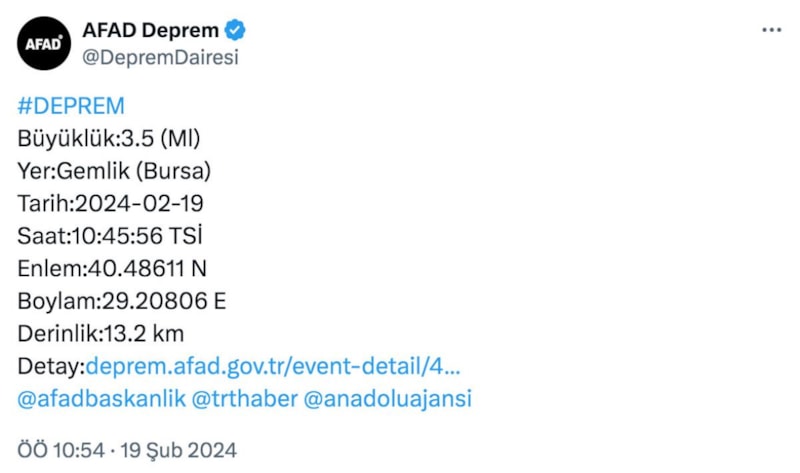
Task: Open the #DEPREM hashtag
Action: pyautogui.click(x=71, y=107)
